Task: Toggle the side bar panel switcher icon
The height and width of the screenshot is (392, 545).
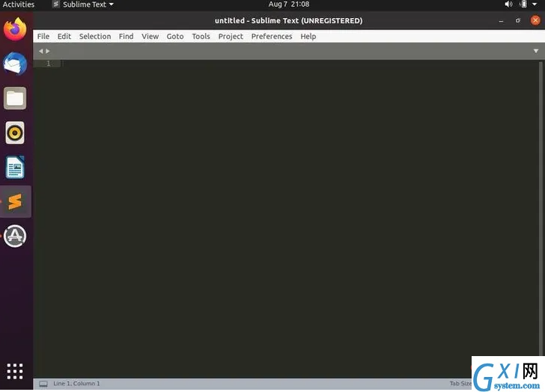Action: click(x=43, y=384)
